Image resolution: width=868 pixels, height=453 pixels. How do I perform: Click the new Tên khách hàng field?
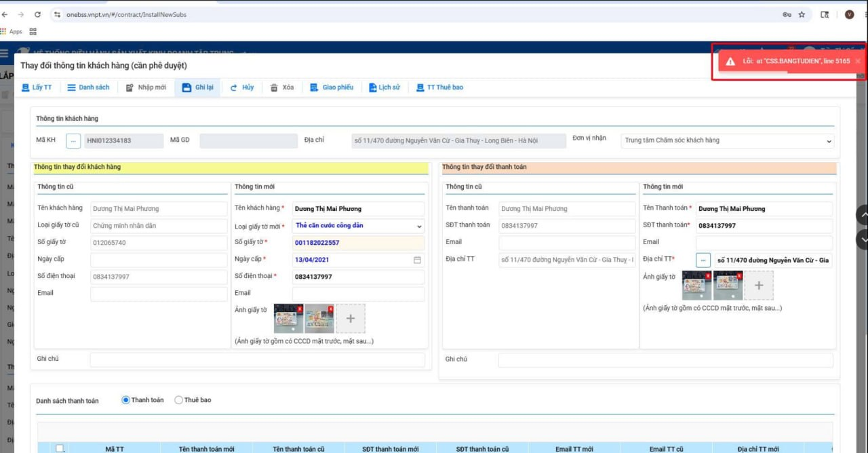tap(358, 209)
